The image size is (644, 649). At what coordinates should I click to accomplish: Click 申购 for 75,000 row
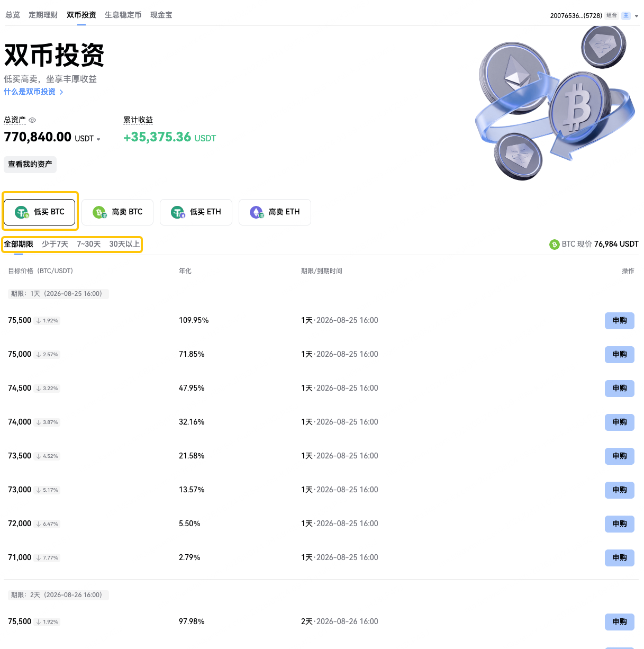point(620,355)
